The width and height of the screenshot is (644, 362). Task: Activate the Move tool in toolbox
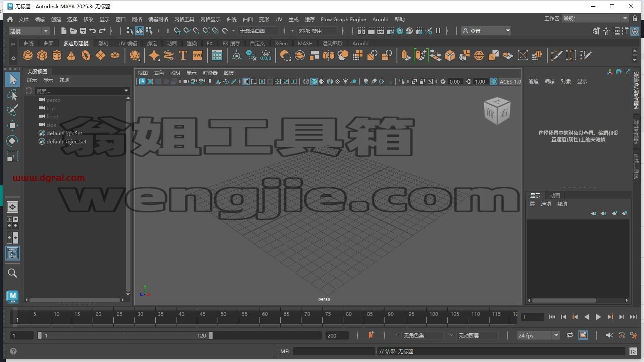coord(12,125)
